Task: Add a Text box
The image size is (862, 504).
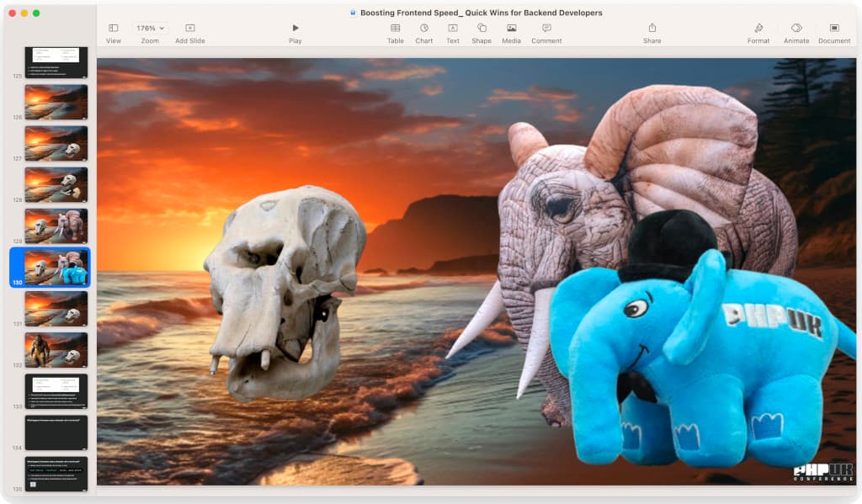Action: coord(452,29)
